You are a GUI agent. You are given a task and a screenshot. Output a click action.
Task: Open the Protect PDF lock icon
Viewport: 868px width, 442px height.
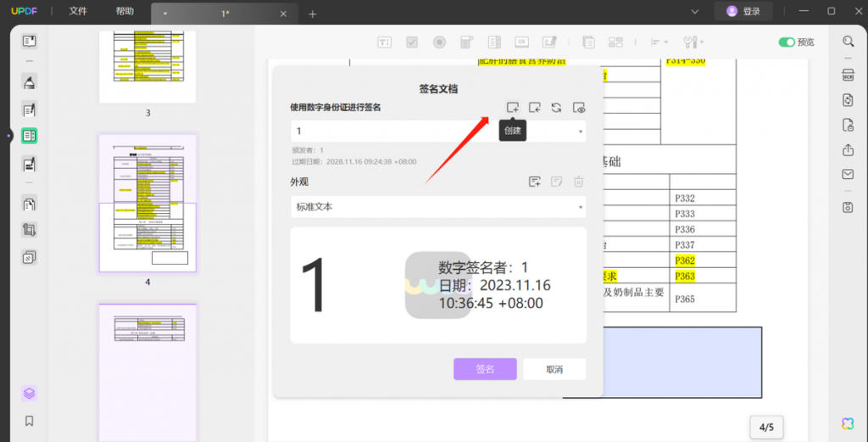tap(848, 125)
